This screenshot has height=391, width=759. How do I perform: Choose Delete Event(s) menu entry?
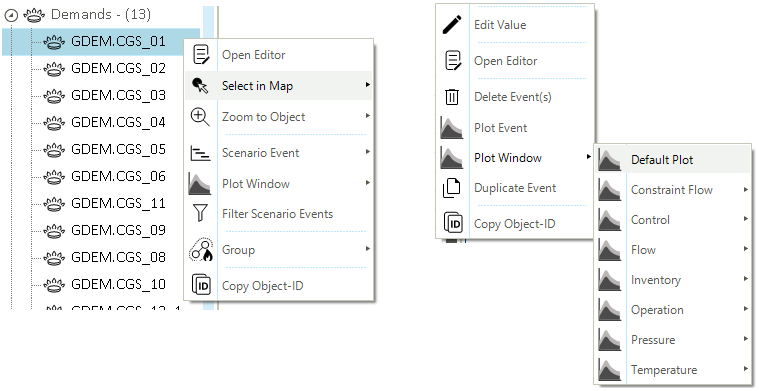(x=515, y=97)
